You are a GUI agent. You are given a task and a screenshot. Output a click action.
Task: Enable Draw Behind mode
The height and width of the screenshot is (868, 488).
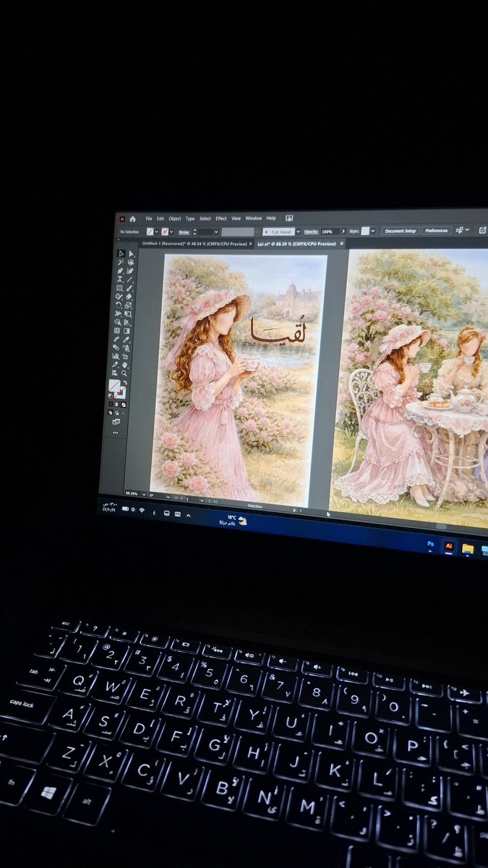(x=116, y=412)
